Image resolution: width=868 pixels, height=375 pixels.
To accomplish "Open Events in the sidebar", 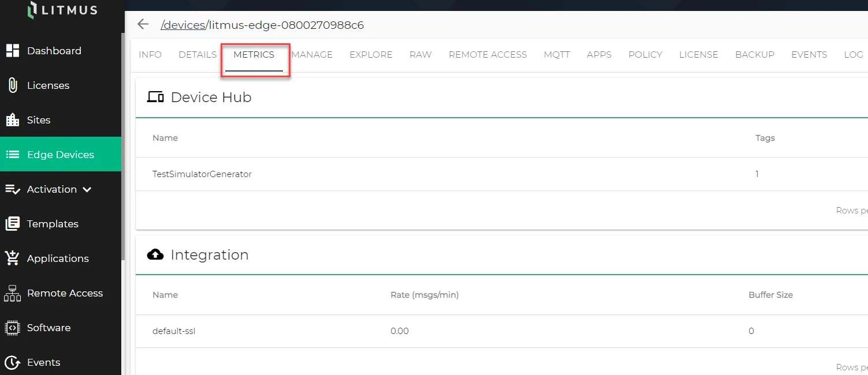I will pos(61,362).
